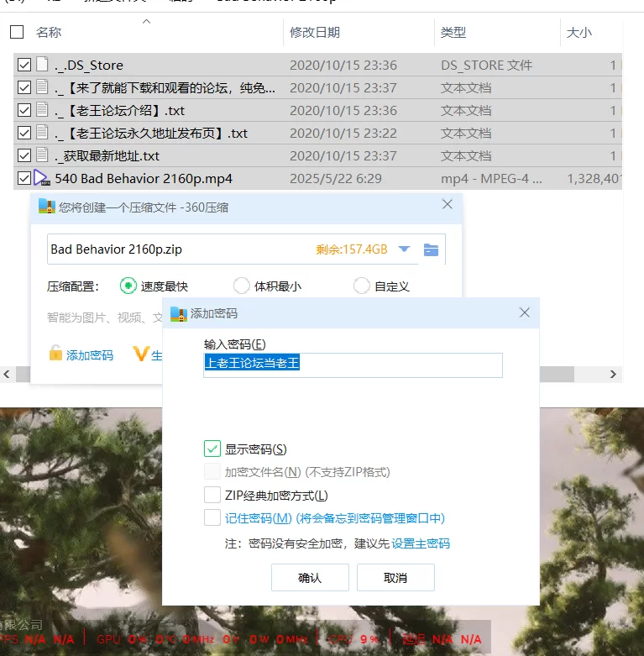Image resolution: width=644 pixels, height=656 pixels.
Task: Select file name ._获取最新地址.txt
Action: [107, 156]
